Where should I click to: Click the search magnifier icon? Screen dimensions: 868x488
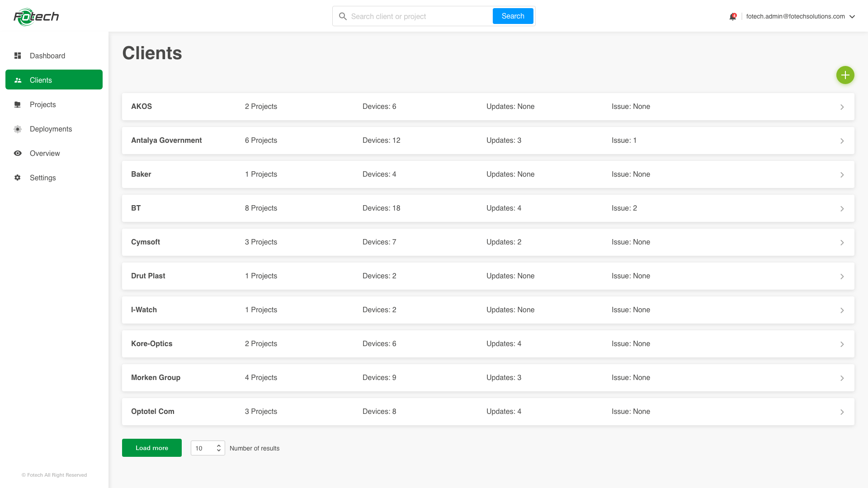tap(343, 16)
